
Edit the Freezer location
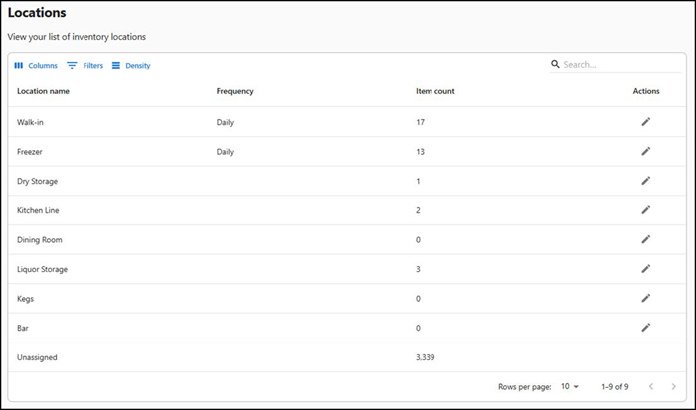645,152
